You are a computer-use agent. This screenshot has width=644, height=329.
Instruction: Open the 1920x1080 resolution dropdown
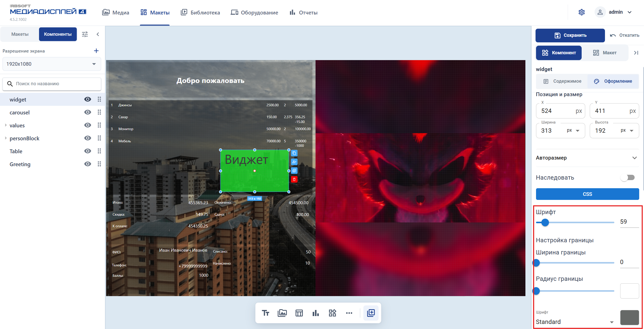[x=52, y=64]
